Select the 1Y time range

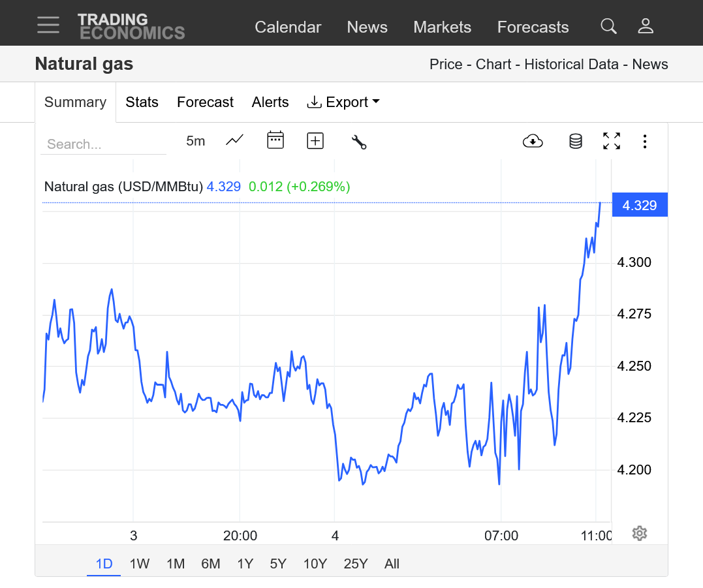(x=245, y=564)
